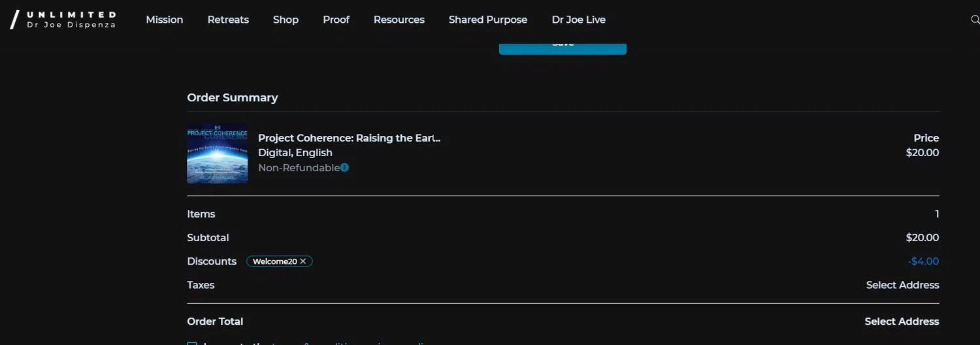Open the Mission menu
This screenshot has height=345, width=980.
165,20
